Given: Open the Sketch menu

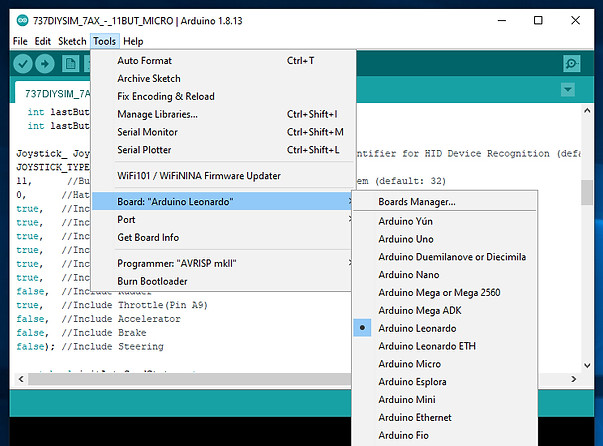Looking at the screenshot, I should tap(72, 41).
